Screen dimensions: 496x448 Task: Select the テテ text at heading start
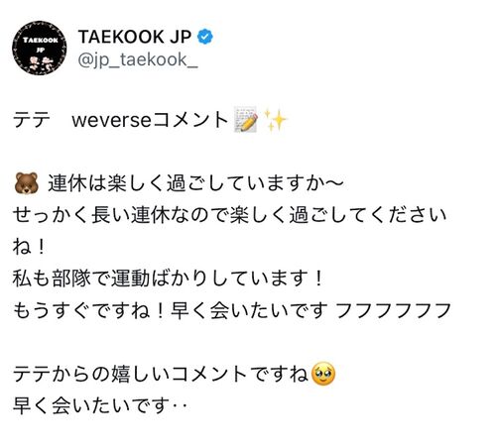click(x=32, y=120)
